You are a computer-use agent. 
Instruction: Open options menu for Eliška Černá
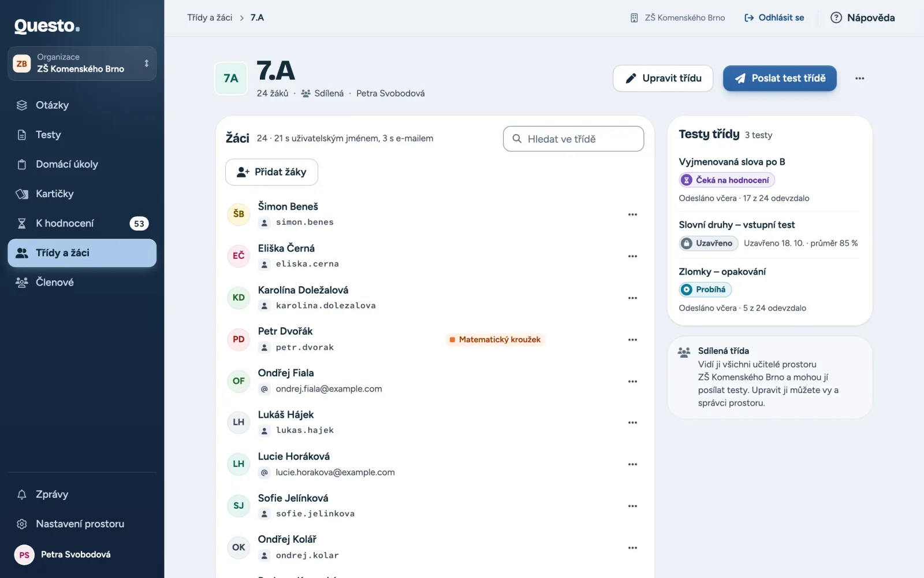[632, 256]
